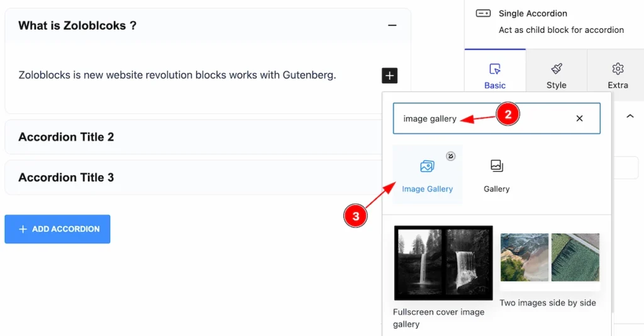Click the 'Single Accordion' heading text
This screenshot has height=336, width=644.
point(533,14)
